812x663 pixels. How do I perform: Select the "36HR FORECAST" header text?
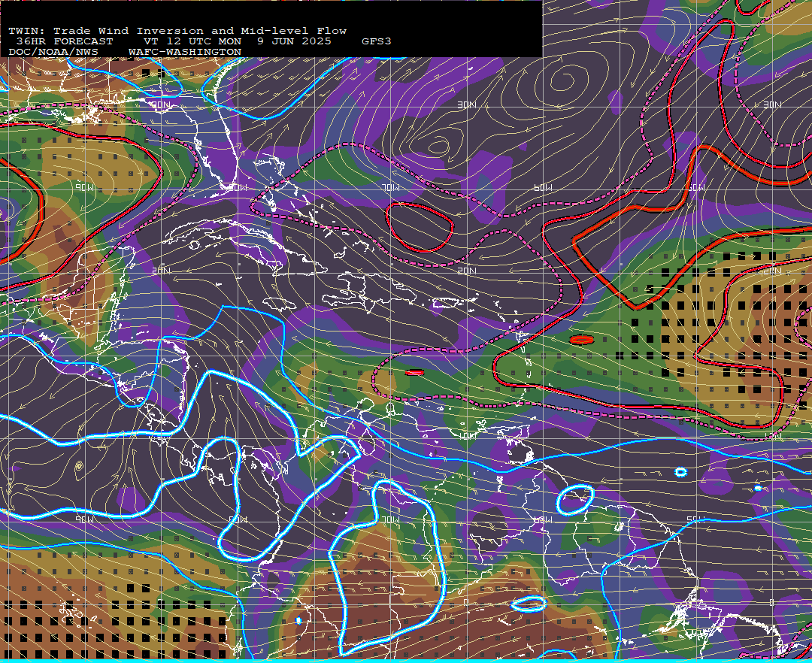[x=64, y=41]
